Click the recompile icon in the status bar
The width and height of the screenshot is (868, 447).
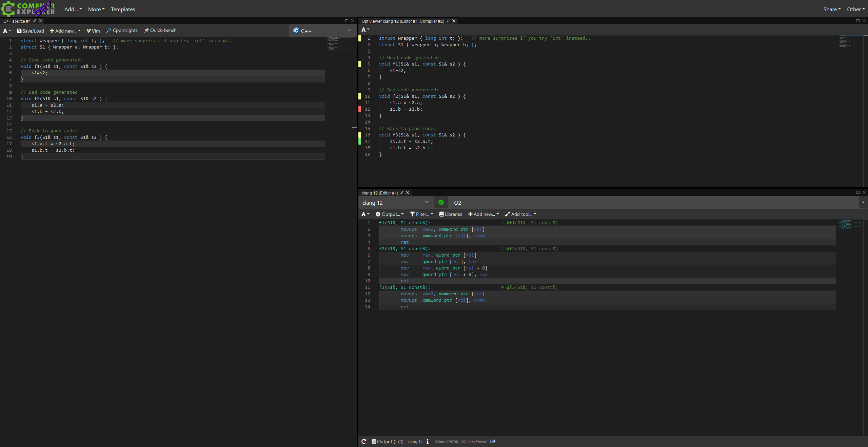(364, 442)
